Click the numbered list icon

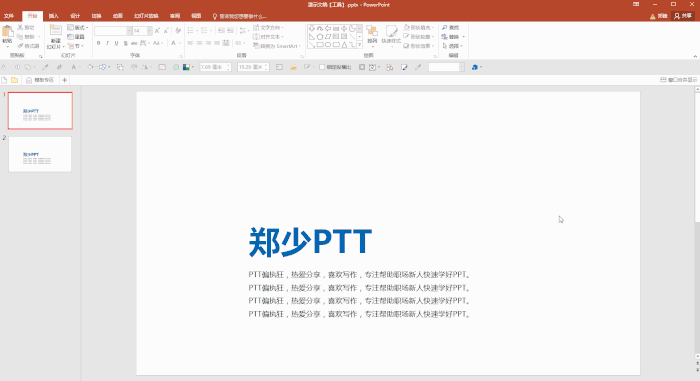pyautogui.click(x=205, y=31)
